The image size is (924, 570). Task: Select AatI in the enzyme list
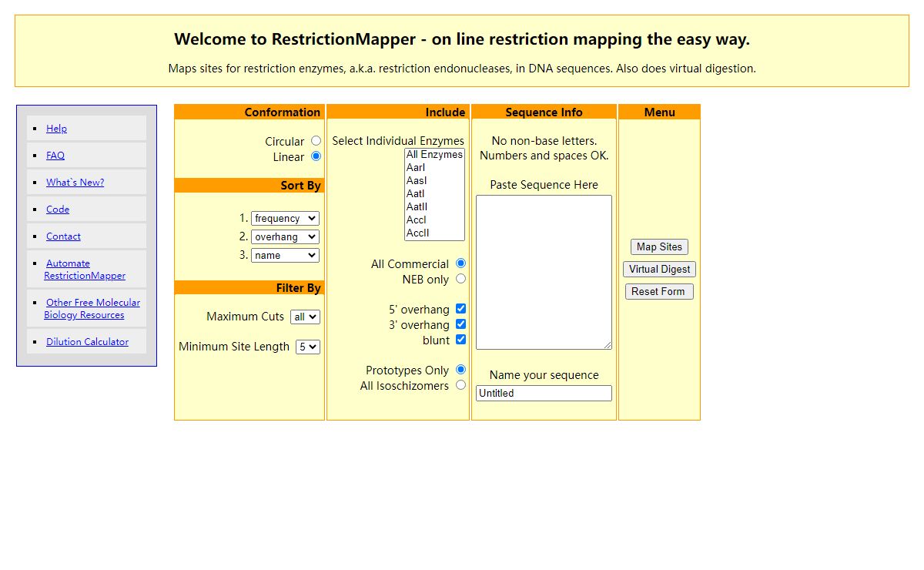(434, 194)
